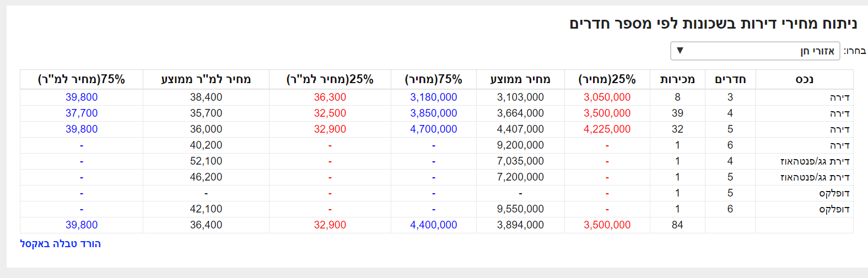Click the 36,300 red value

tap(330, 97)
